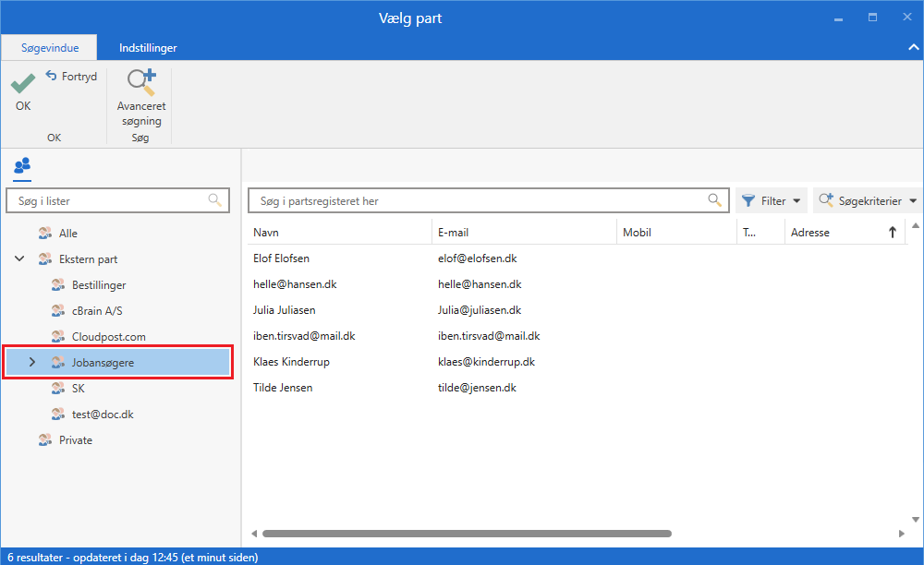
Task: Select the Klaes Kinderrup row
Action: pos(289,362)
